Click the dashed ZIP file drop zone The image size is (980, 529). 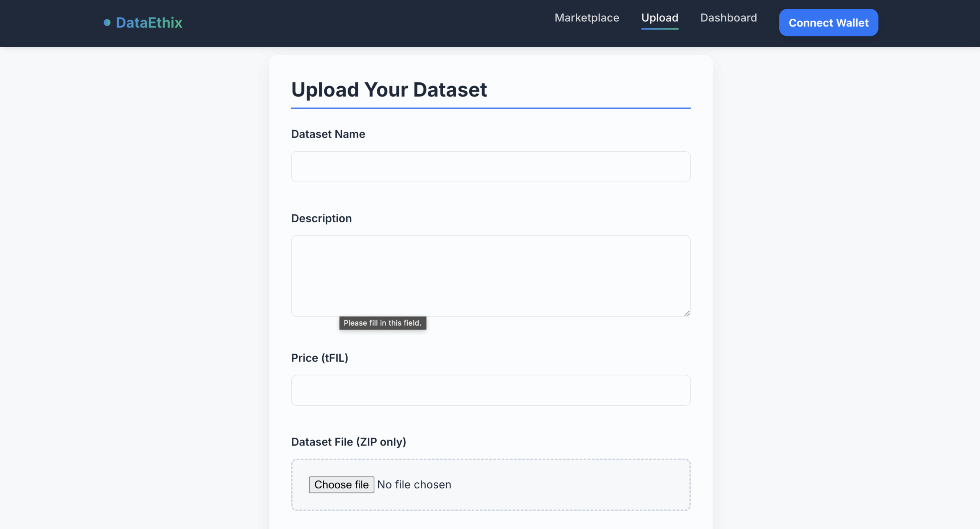574,485
